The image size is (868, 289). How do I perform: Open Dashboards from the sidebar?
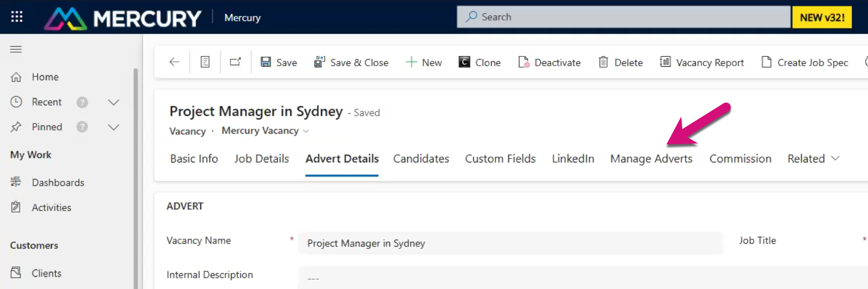click(58, 183)
